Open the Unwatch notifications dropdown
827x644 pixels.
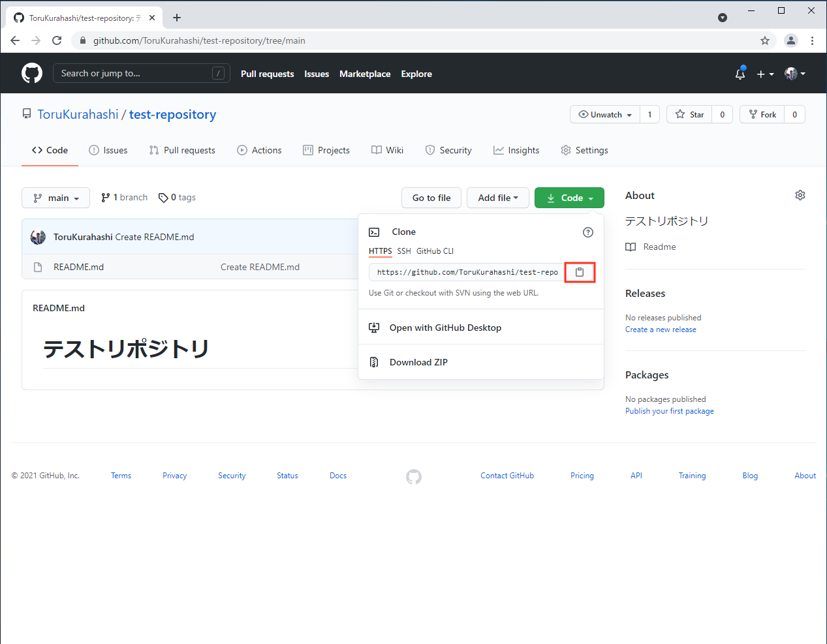coord(605,114)
